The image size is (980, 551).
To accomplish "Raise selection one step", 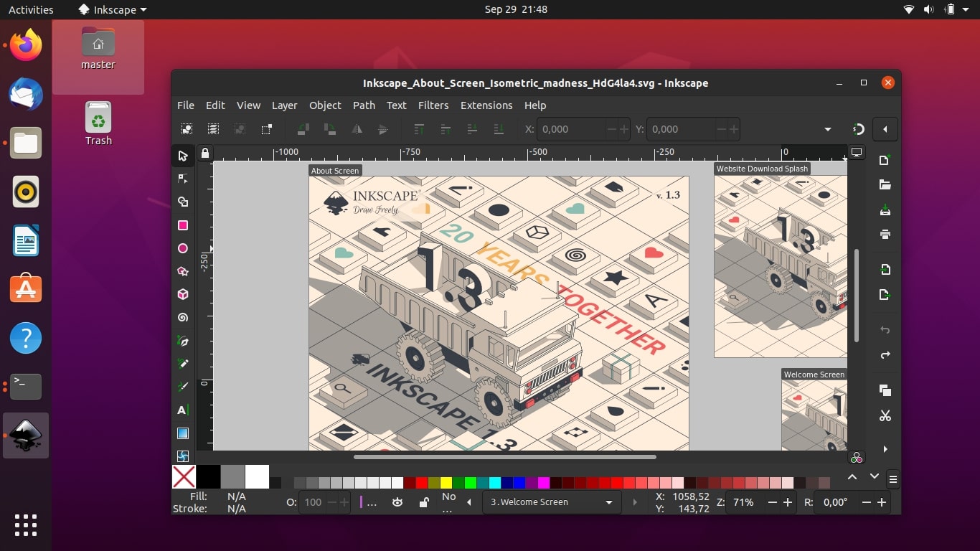I will [446, 129].
